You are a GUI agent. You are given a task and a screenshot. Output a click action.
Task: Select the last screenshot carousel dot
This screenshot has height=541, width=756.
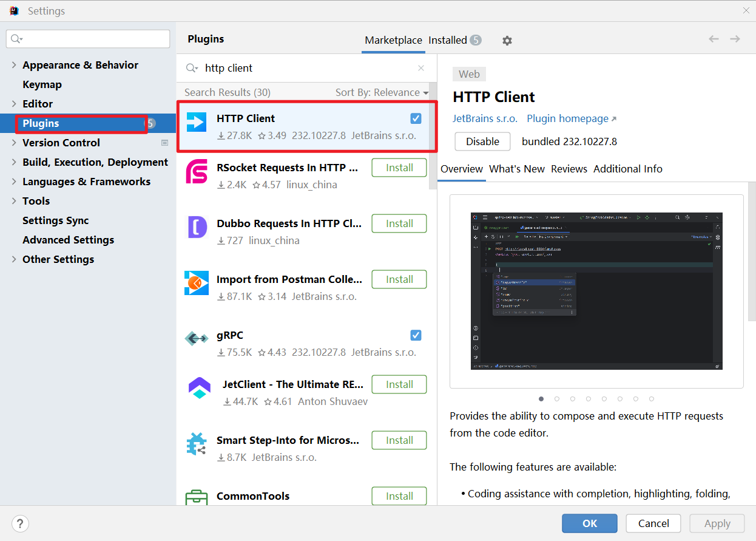click(x=652, y=399)
